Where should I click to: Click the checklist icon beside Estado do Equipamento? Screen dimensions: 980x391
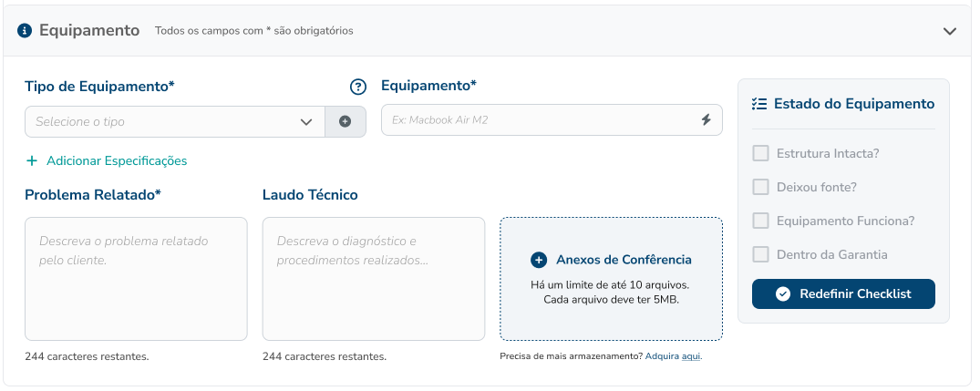tap(759, 104)
